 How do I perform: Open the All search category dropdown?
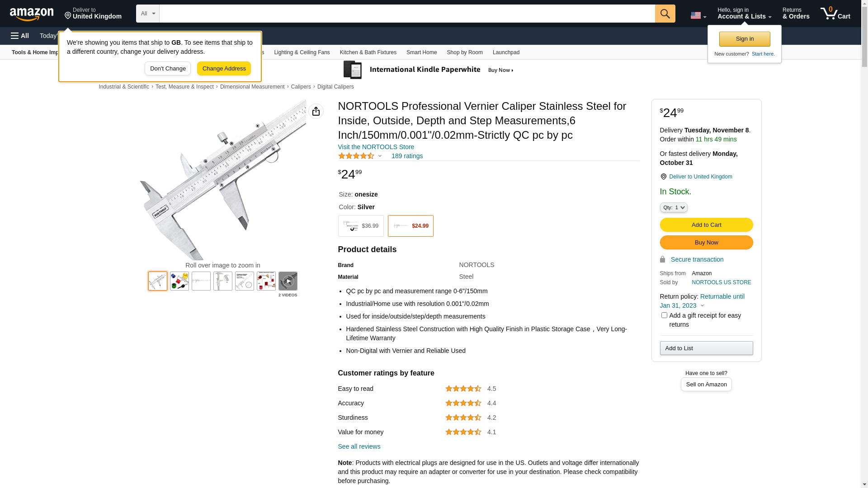click(x=148, y=14)
